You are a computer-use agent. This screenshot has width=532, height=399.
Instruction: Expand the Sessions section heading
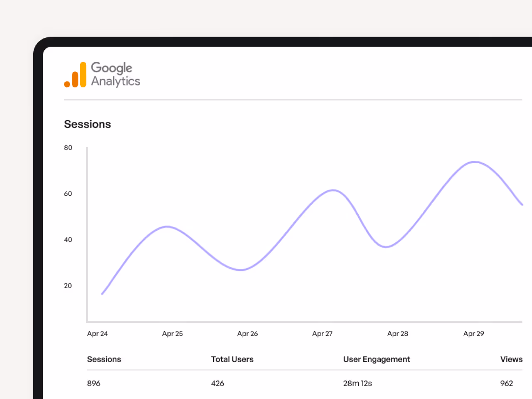(87, 124)
